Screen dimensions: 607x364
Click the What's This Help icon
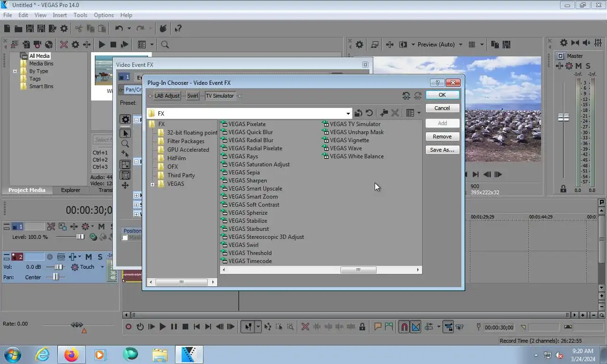(178, 29)
